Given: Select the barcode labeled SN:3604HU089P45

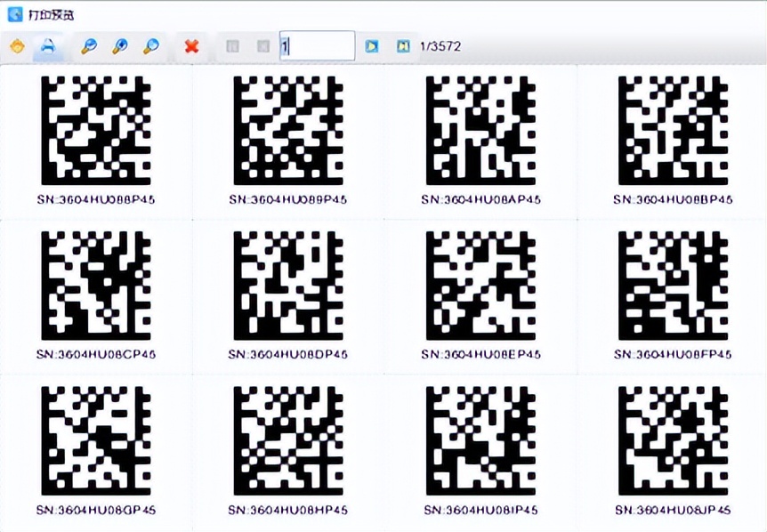Looking at the screenshot, I should 288,130.
